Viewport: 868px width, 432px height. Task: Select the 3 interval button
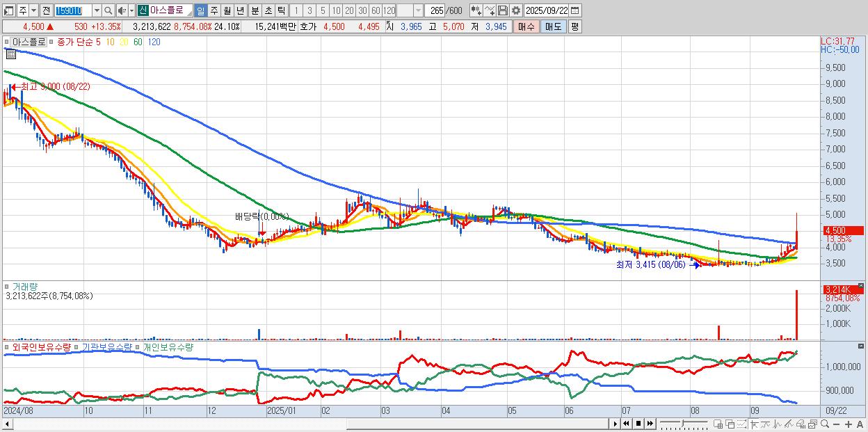pos(310,10)
